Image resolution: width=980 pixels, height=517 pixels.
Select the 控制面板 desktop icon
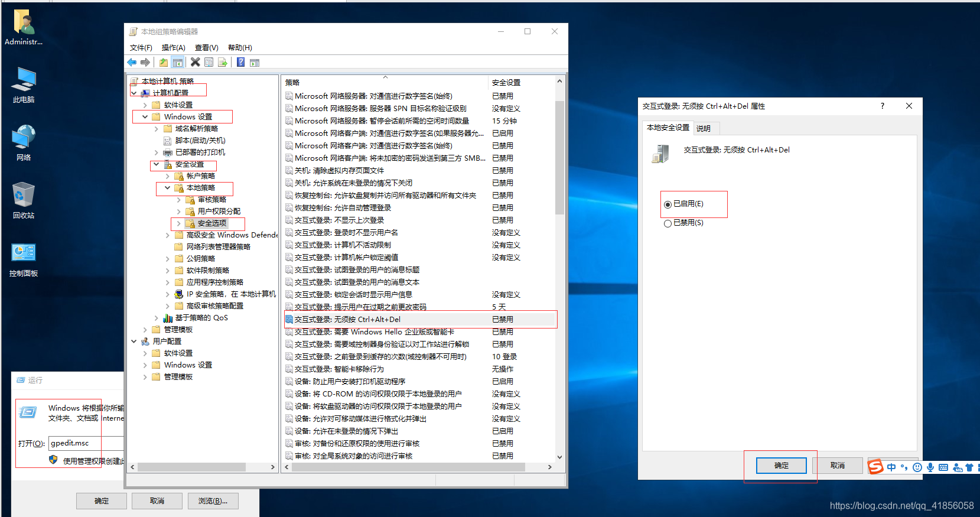[x=24, y=259]
